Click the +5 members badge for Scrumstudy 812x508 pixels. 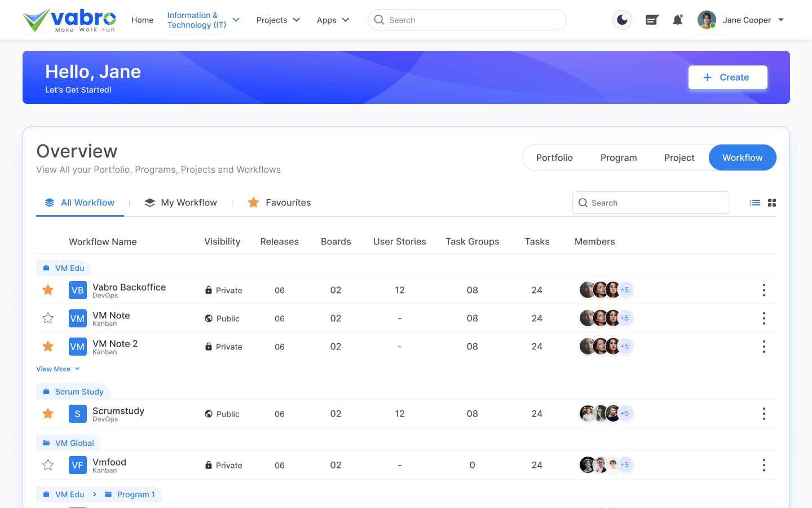(625, 414)
